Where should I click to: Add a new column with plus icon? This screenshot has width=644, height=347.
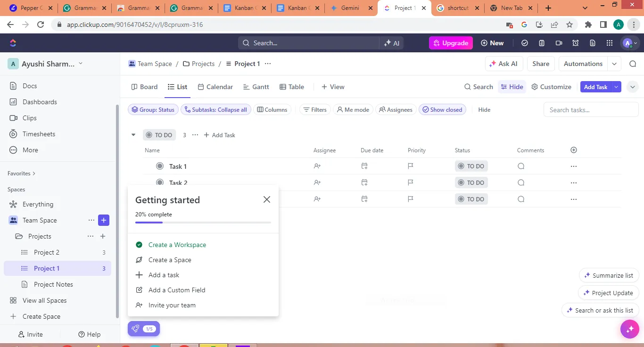tap(574, 150)
